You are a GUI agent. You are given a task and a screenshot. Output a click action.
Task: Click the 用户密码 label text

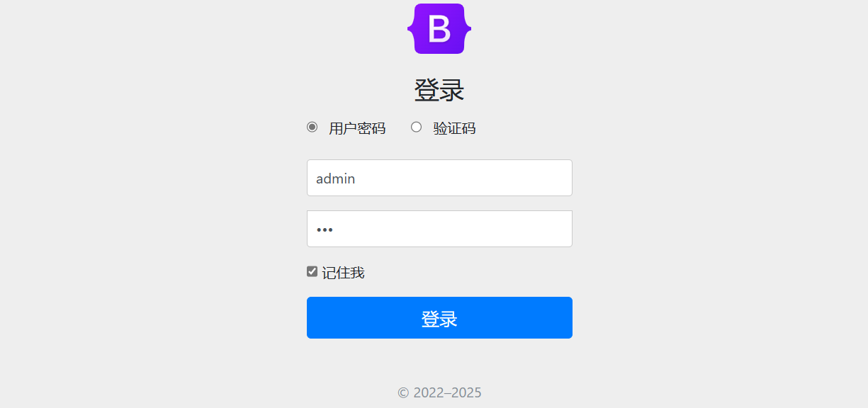pos(357,128)
